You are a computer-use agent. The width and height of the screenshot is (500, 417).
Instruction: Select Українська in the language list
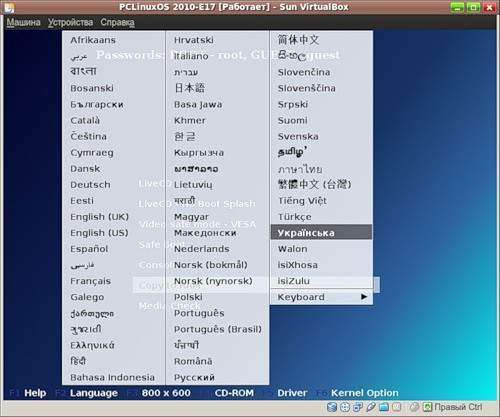321,233
